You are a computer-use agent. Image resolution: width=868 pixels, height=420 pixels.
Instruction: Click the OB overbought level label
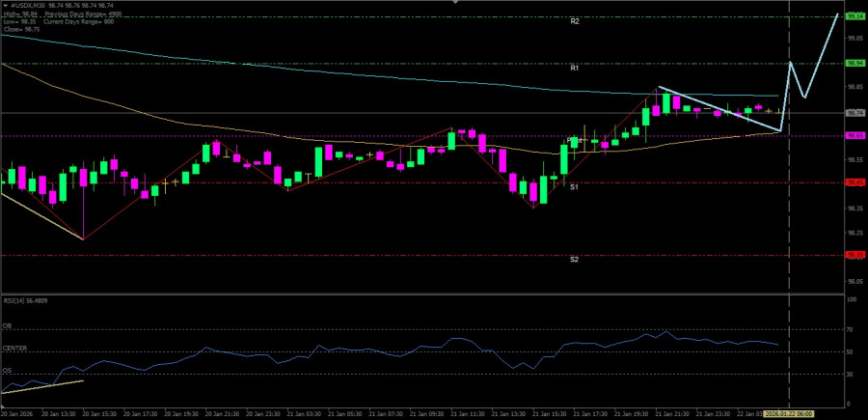(7, 325)
